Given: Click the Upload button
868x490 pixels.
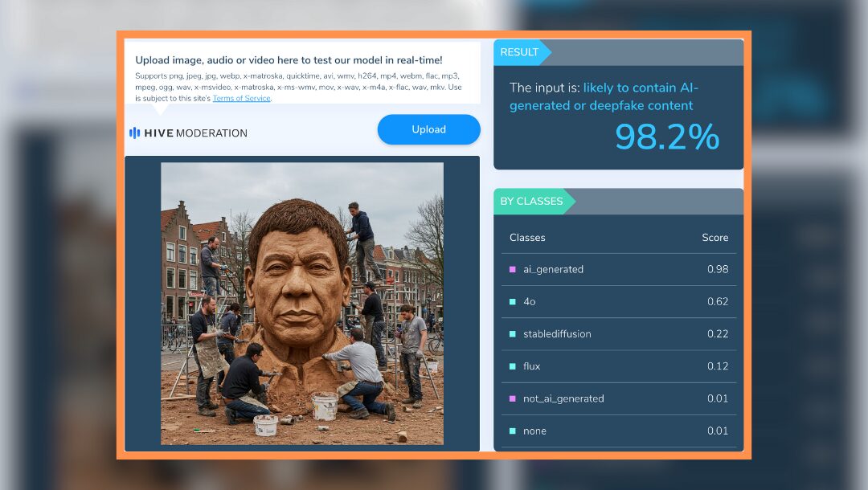Looking at the screenshot, I should point(428,129).
